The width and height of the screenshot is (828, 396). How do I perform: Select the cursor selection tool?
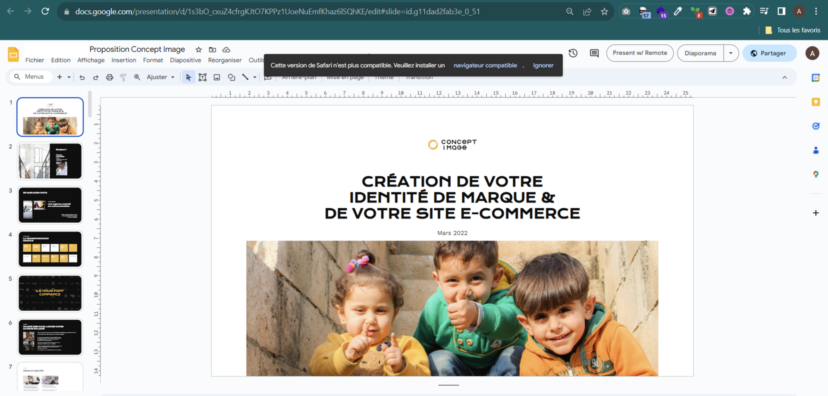[189, 77]
